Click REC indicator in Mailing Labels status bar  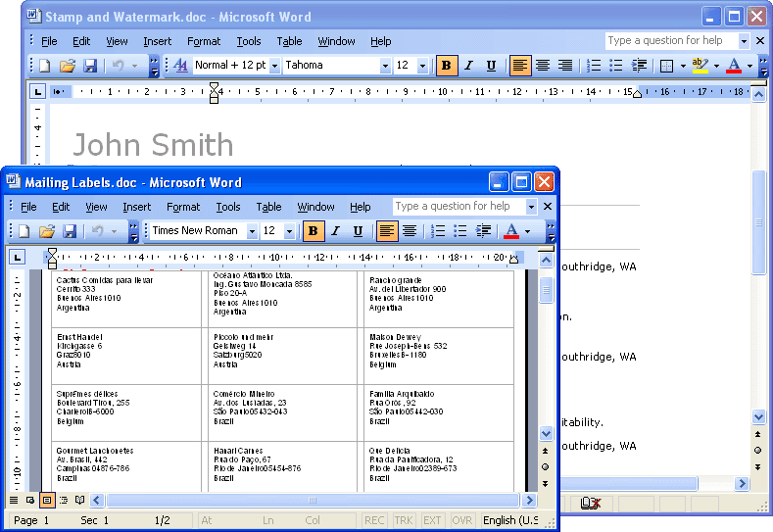click(374, 520)
